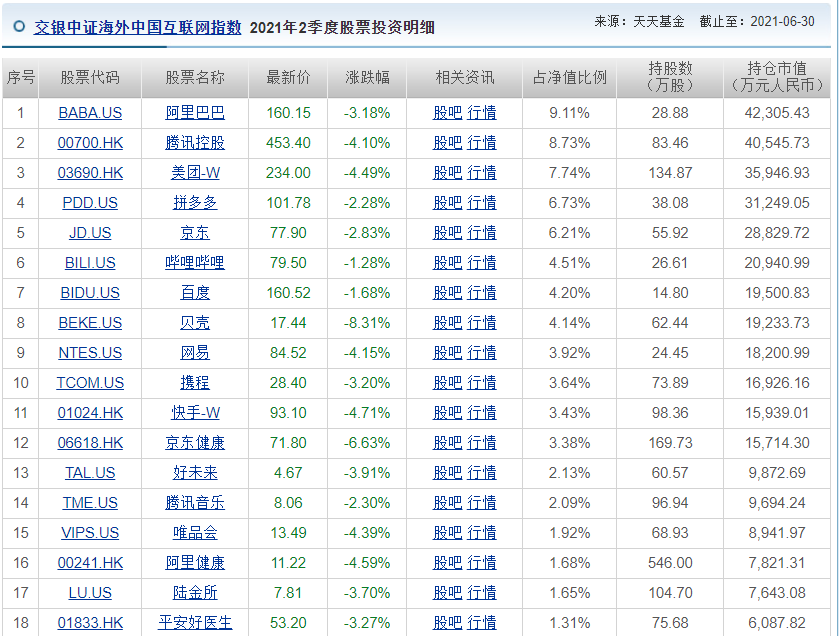Select the cutoff date 2021-06-30
839x636 pixels.
782,21
